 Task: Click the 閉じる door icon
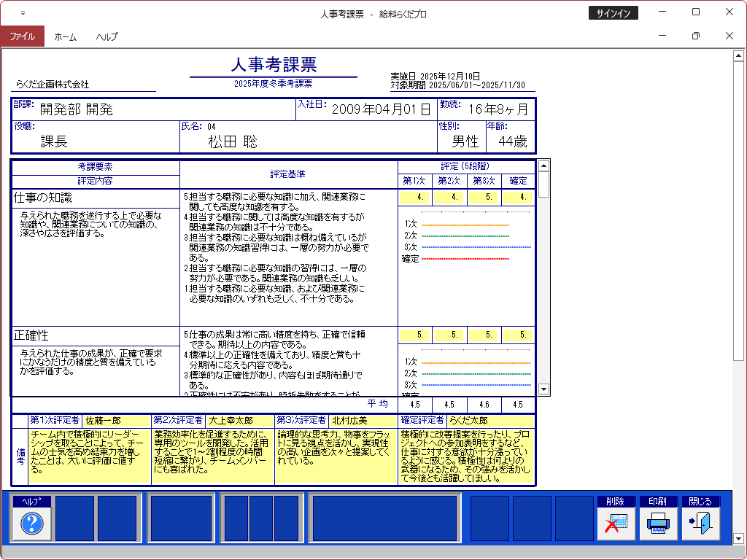(700, 523)
